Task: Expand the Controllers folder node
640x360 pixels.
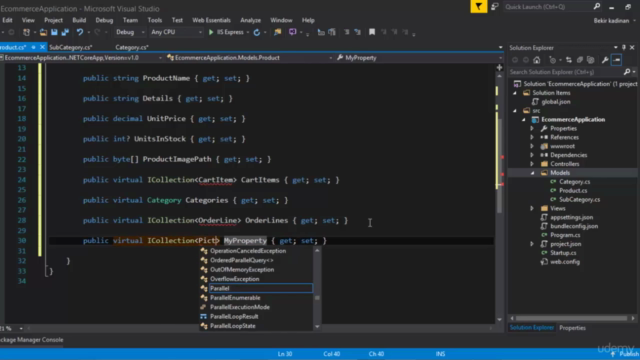Action: (532, 164)
